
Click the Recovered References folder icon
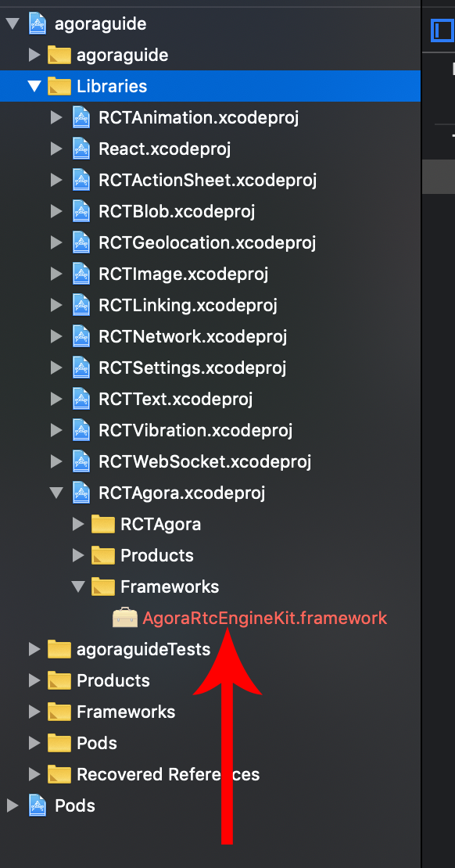59,774
